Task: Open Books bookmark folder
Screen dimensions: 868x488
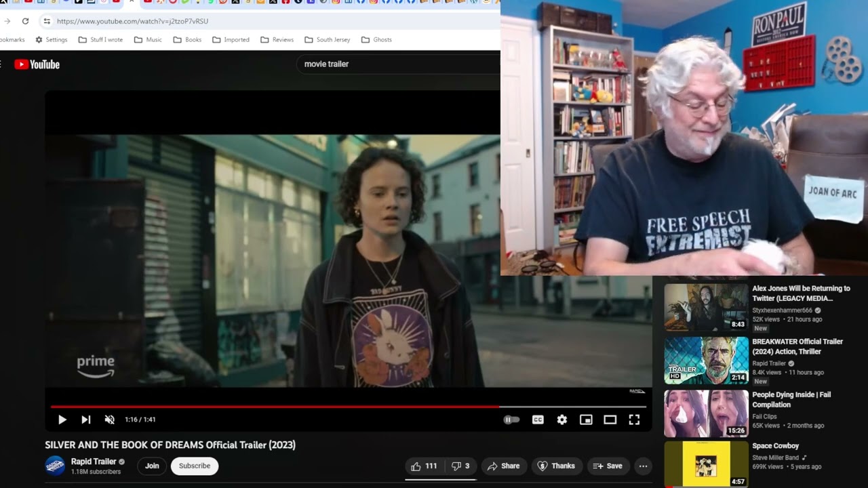Action: point(187,39)
